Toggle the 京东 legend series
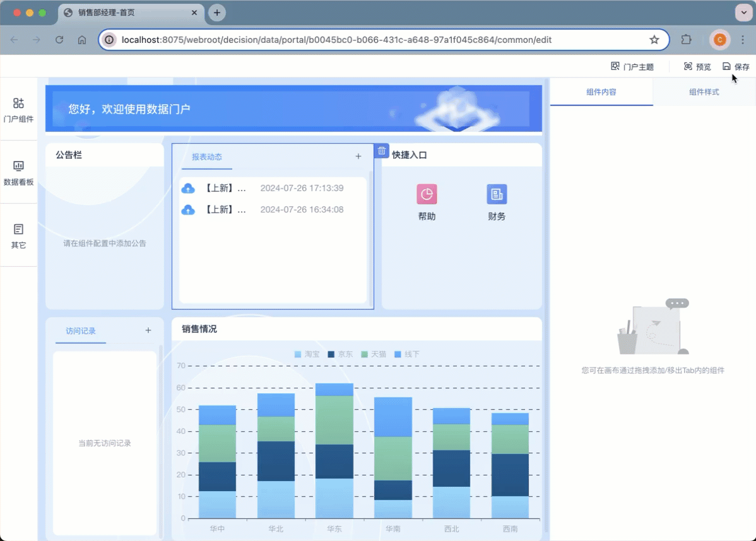 click(340, 354)
